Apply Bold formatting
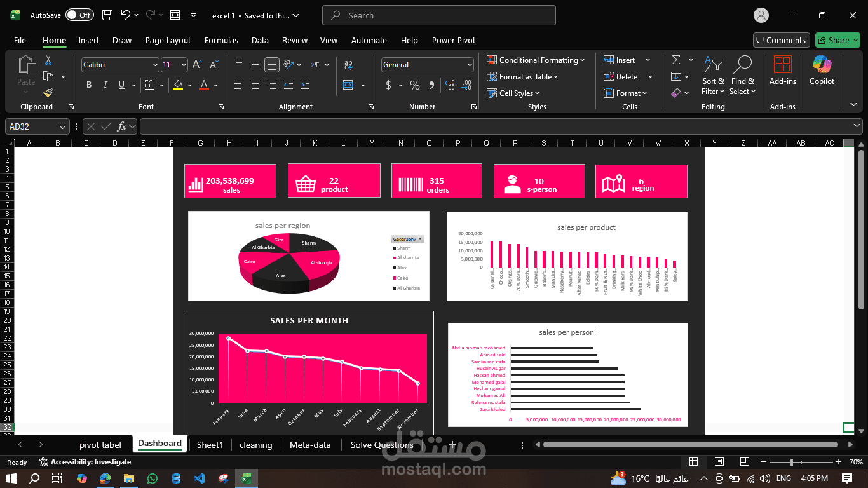This screenshot has height=488, width=868. [x=89, y=85]
